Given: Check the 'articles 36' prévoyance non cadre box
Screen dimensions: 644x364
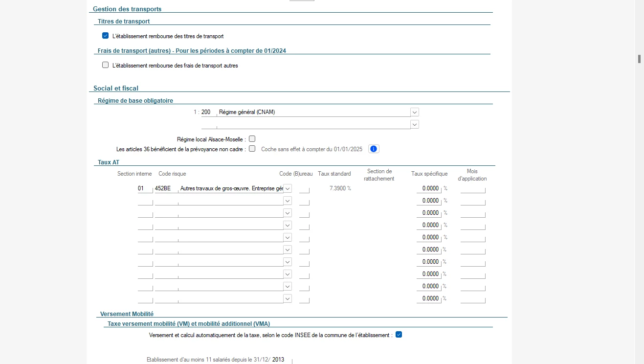Looking at the screenshot, I should 252,149.
